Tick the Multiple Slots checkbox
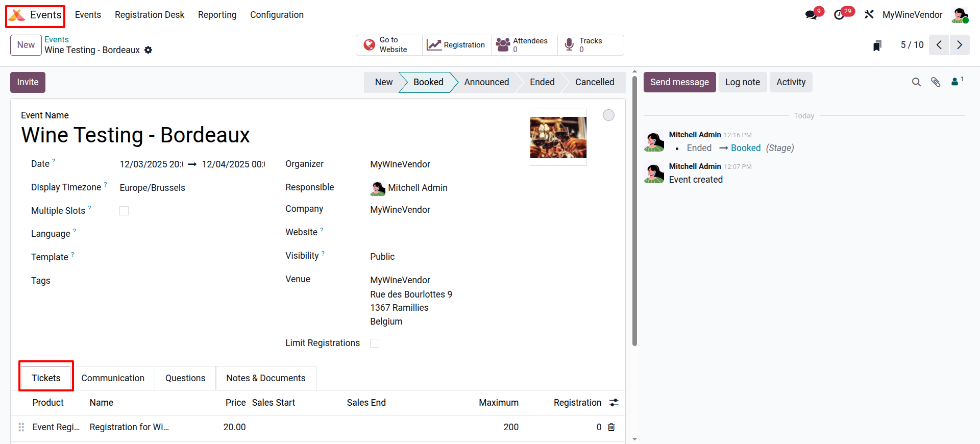Viewport: 980px width, 444px height. (x=124, y=211)
